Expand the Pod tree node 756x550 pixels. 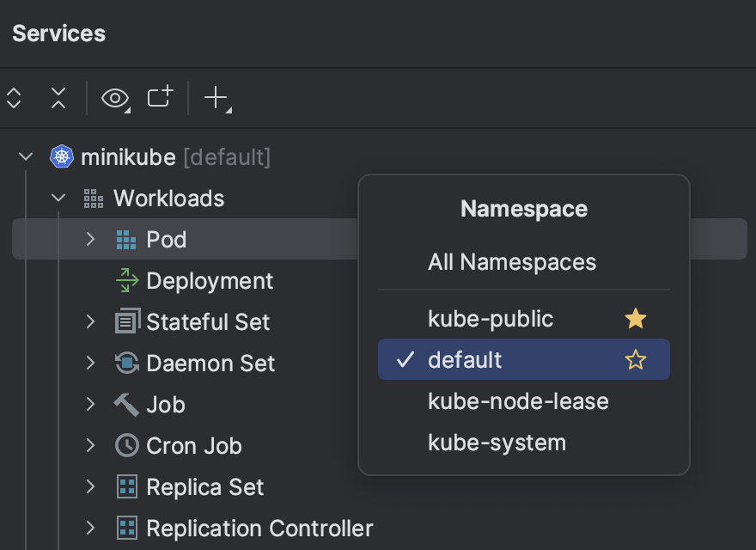point(91,240)
